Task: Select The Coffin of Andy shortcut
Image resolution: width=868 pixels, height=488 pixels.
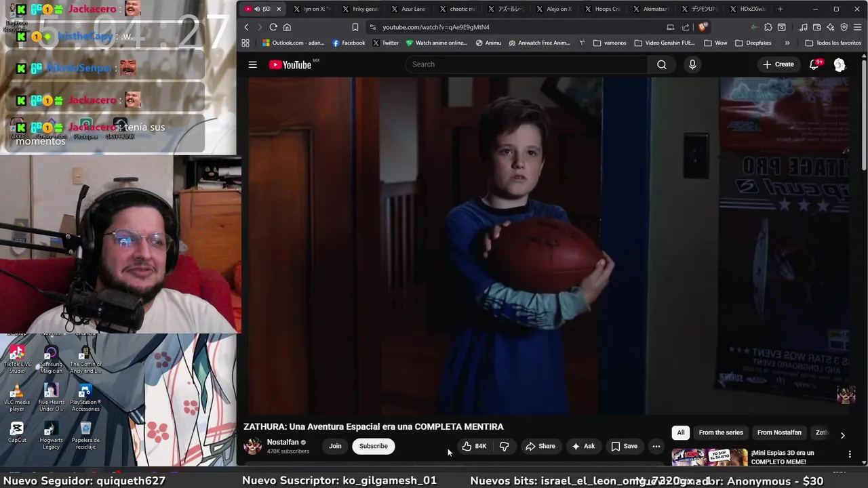Action: (85, 359)
